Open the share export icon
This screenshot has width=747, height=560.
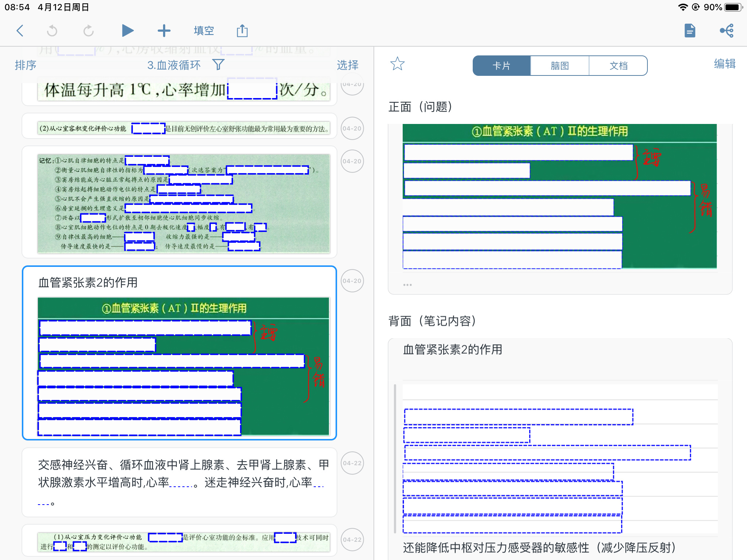click(242, 31)
